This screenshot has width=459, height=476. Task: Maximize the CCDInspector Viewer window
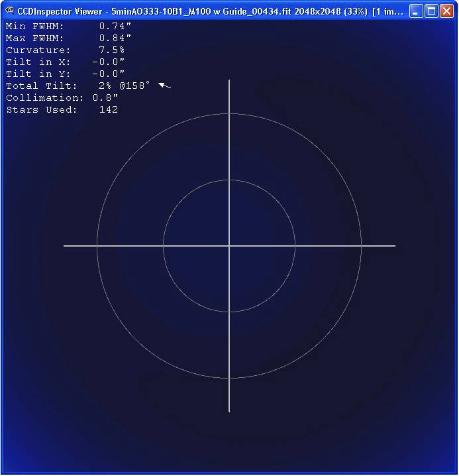[x=431, y=11]
